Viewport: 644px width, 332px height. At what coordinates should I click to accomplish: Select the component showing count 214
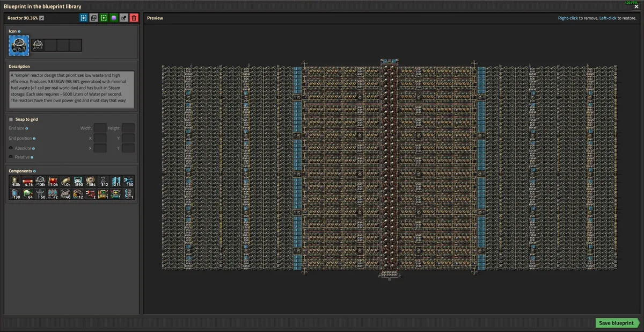pos(115,181)
